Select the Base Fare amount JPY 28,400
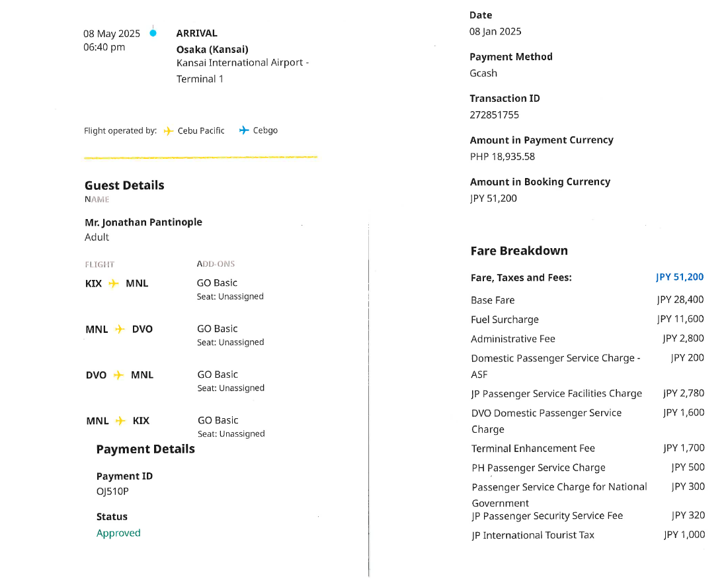The height and width of the screenshot is (581, 728). click(680, 300)
